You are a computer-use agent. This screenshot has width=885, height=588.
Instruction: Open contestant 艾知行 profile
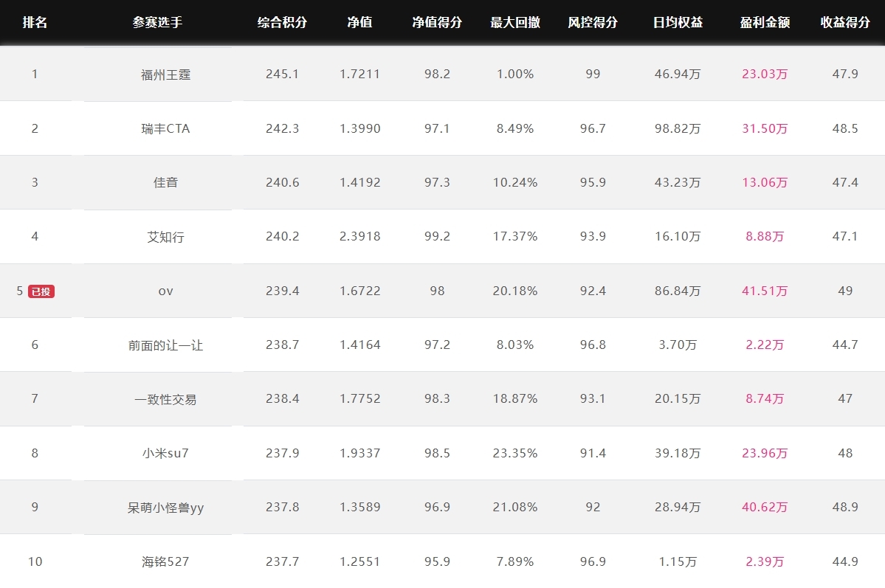coord(165,236)
